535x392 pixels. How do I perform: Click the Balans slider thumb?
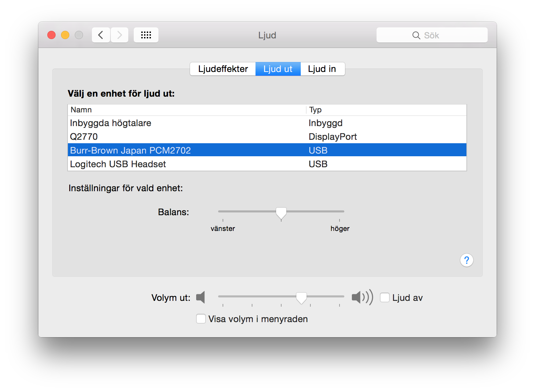coord(281,213)
